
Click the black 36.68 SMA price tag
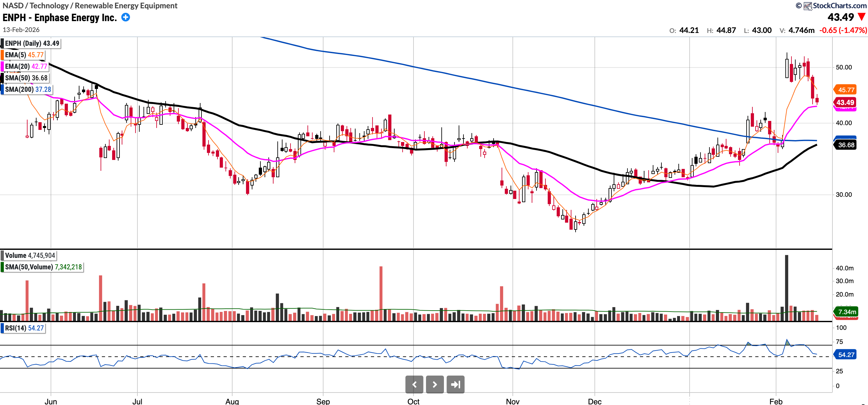click(x=846, y=145)
